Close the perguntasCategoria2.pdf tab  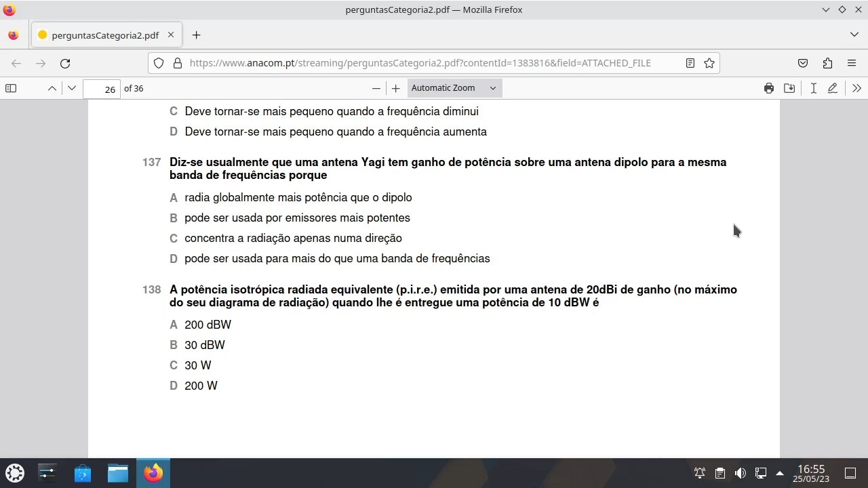(x=171, y=35)
